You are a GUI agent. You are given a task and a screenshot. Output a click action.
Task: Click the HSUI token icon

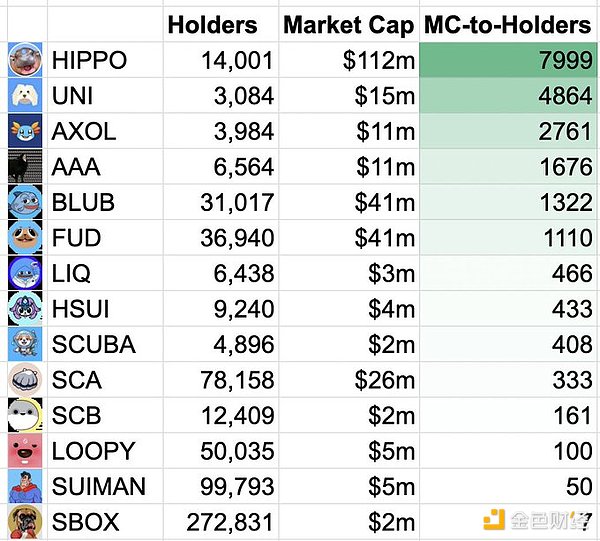[x=24, y=308]
